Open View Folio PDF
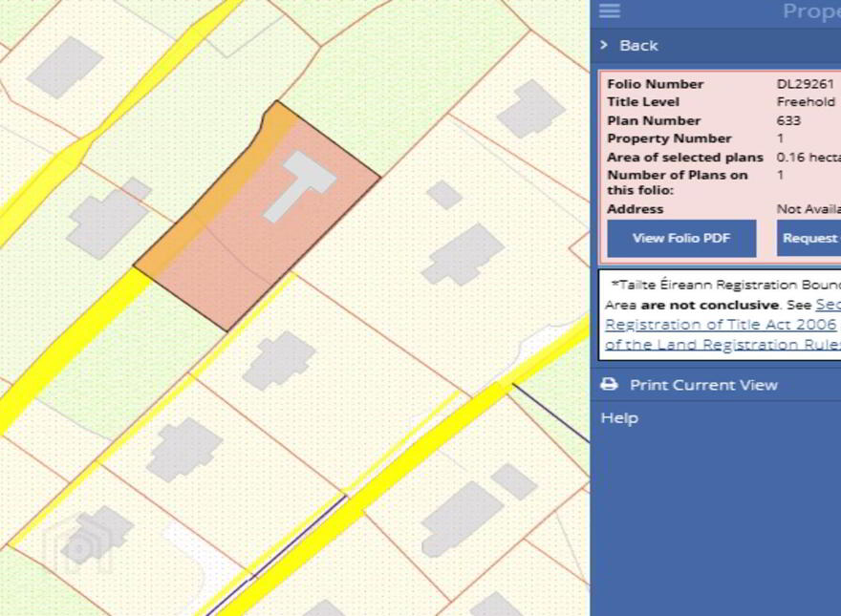The image size is (841, 616). (x=681, y=238)
